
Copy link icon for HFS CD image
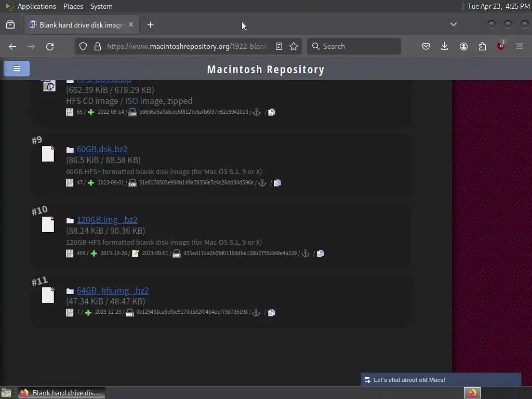(x=271, y=112)
